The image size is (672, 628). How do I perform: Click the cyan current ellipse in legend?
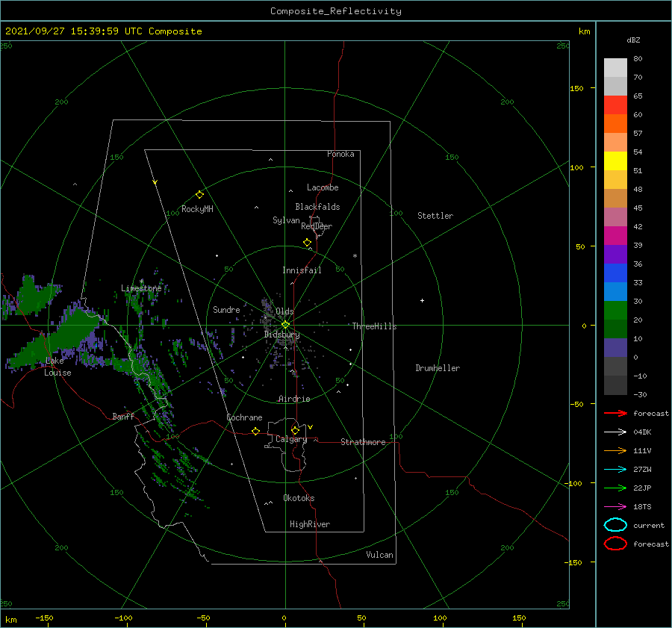(615, 525)
